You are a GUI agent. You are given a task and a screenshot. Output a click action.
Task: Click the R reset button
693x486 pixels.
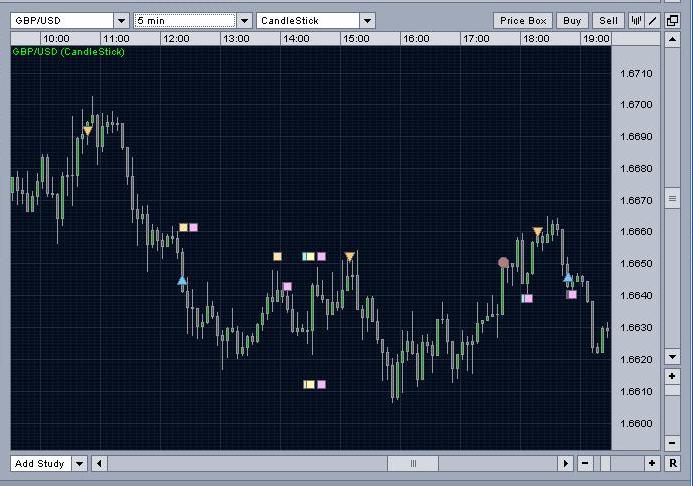click(673, 463)
